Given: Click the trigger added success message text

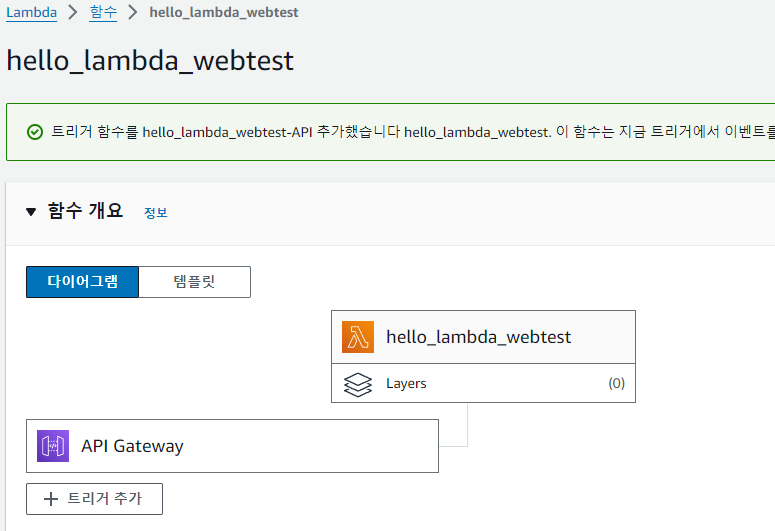Looking at the screenshot, I should pyautogui.click(x=413, y=132).
